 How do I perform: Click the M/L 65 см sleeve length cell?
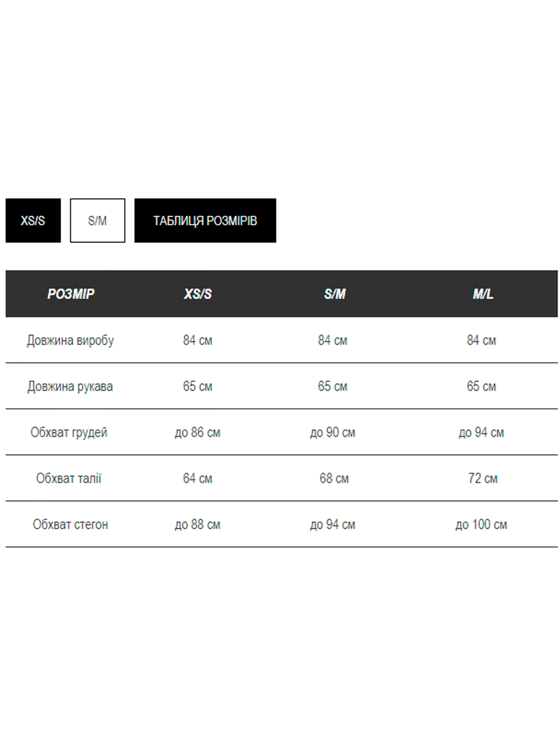click(x=481, y=386)
